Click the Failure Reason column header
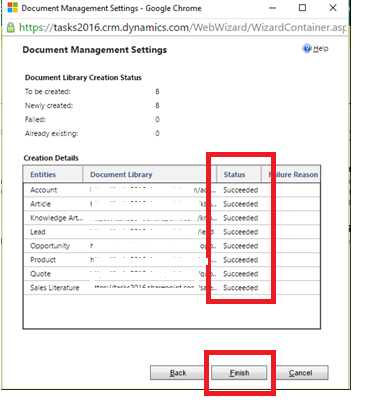The width and height of the screenshot is (369, 403). (x=291, y=174)
